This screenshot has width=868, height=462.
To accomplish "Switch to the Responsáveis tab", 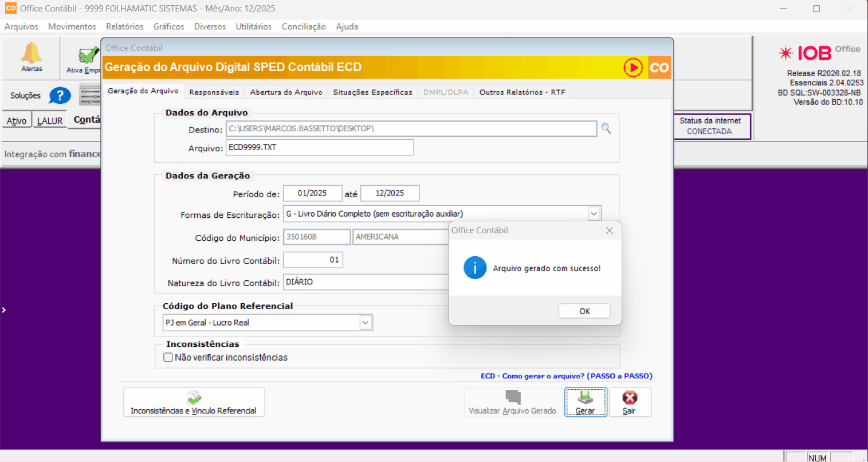I will click(x=214, y=92).
